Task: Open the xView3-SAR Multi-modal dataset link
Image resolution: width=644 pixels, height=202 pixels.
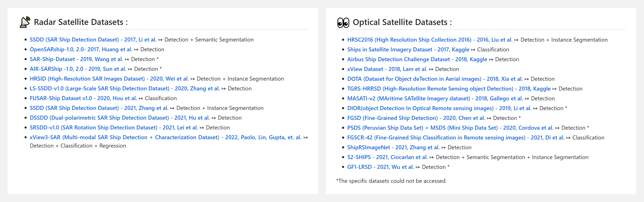Action: pyautogui.click(x=165, y=137)
